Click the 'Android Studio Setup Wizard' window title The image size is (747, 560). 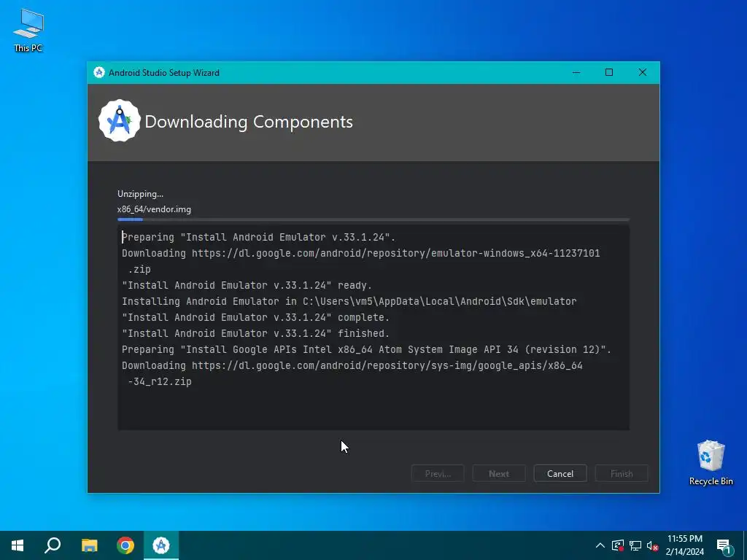[164, 73]
